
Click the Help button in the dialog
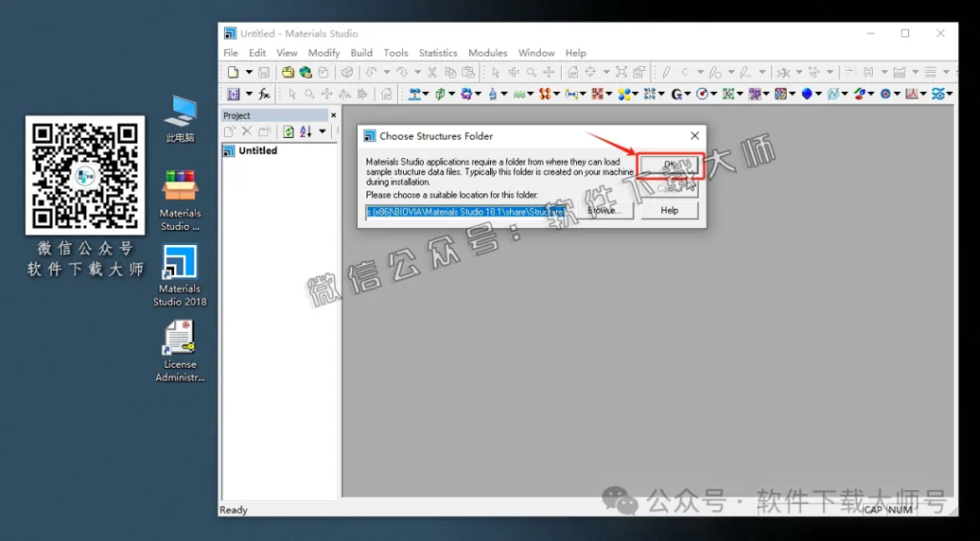pyautogui.click(x=669, y=211)
